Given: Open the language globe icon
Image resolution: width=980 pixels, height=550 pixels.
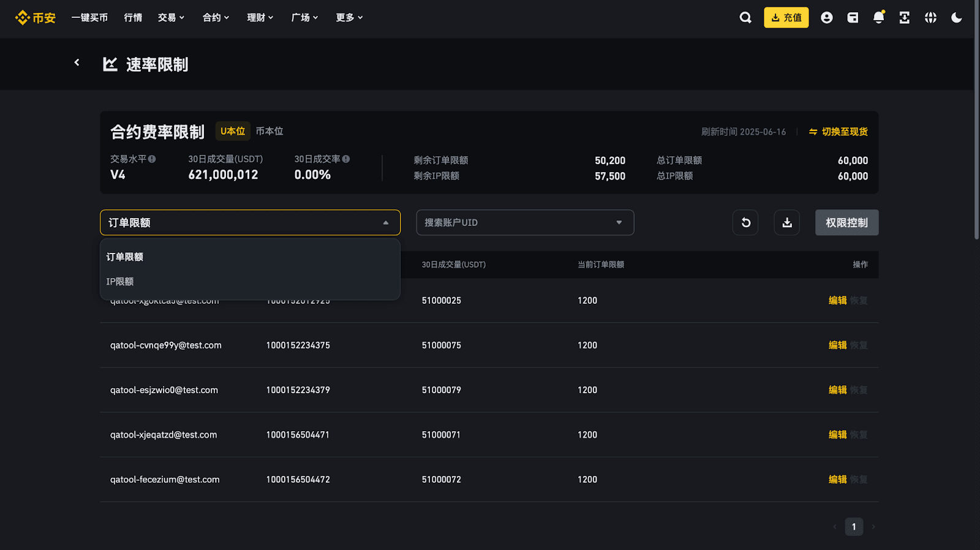Looking at the screenshot, I should (930, 18).
